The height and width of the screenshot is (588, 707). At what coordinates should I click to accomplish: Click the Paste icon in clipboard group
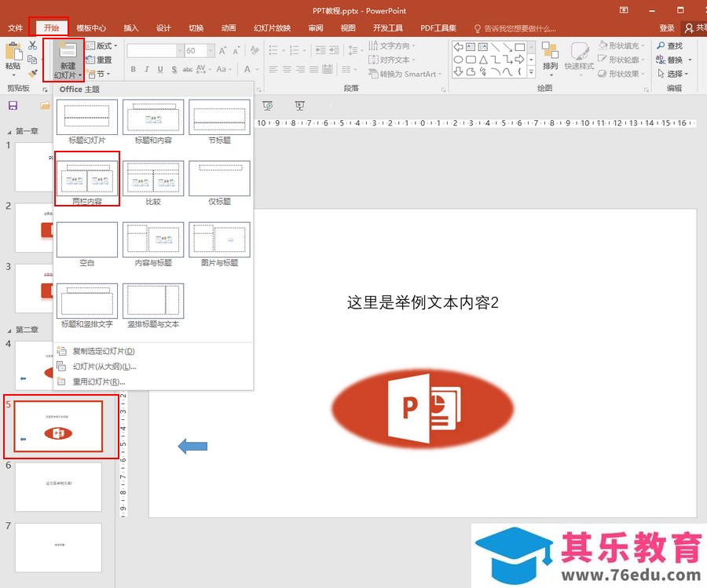[13, 51]
